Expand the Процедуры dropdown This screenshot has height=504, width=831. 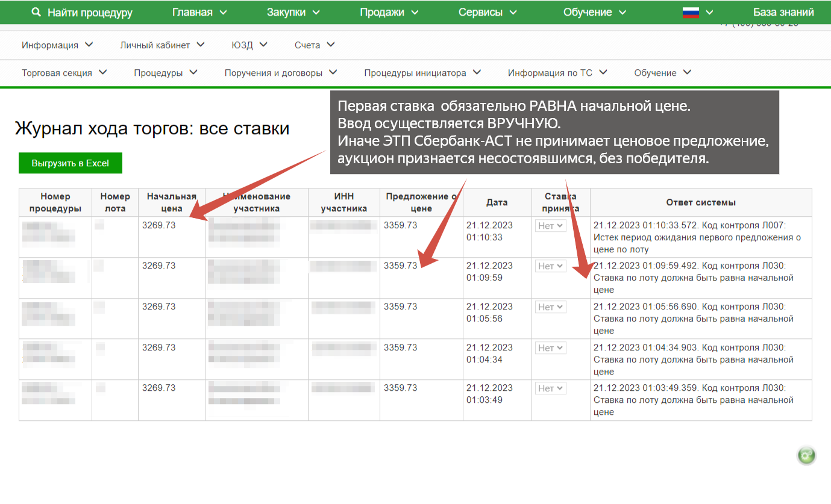166,73
